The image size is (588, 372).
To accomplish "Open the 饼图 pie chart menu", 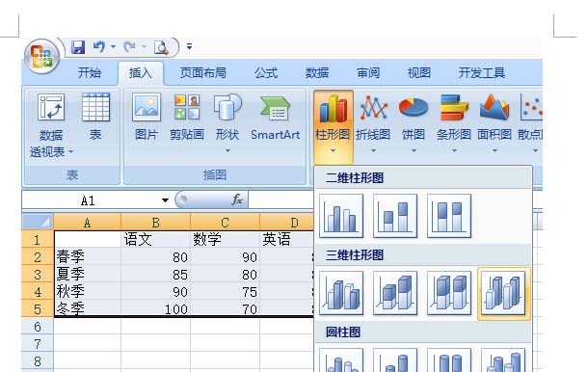I will point(414,123).
